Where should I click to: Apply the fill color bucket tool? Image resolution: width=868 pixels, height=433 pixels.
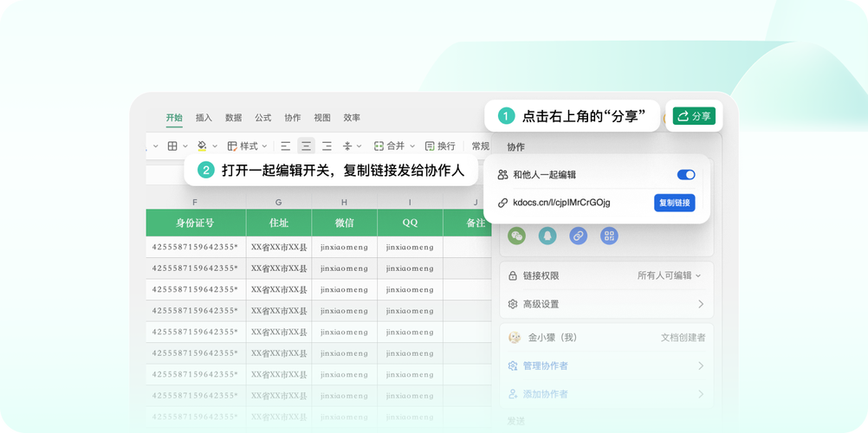(202, 146)
